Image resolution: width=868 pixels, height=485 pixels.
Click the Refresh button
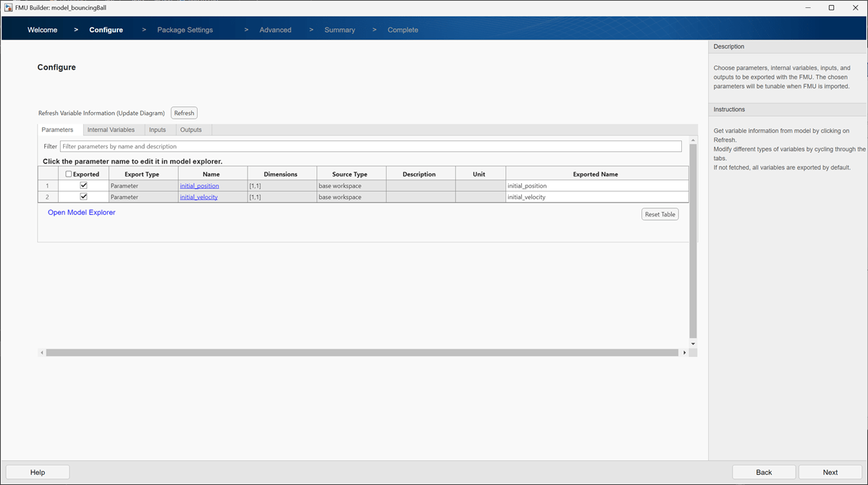click(184, 113)
